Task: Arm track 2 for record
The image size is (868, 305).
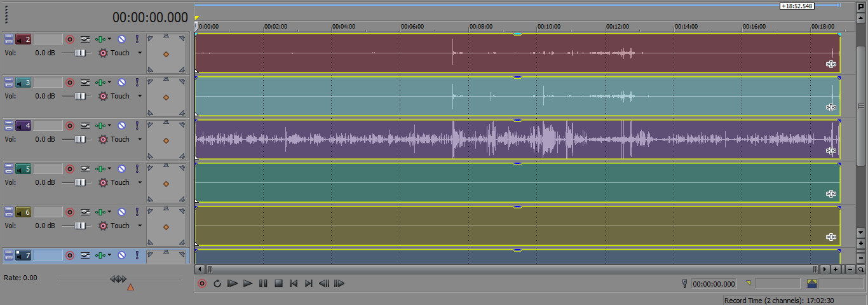Action: 71,39
